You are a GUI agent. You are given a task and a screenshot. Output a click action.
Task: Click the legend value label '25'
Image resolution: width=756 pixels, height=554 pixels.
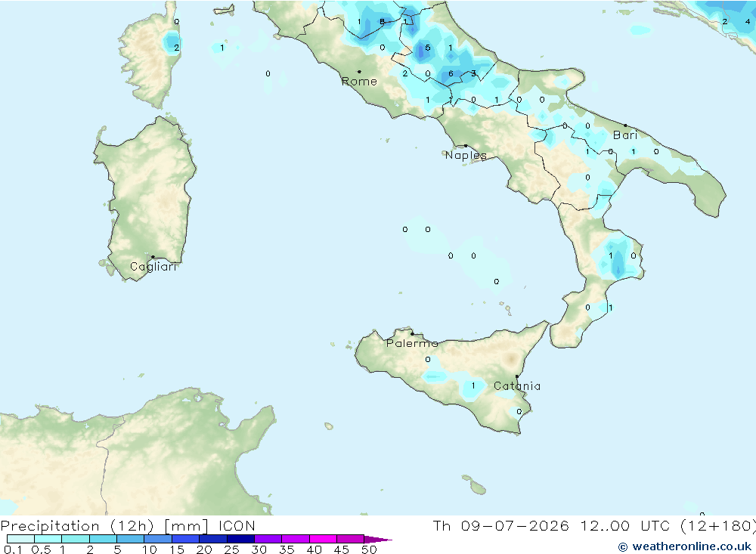click(232, 549)
